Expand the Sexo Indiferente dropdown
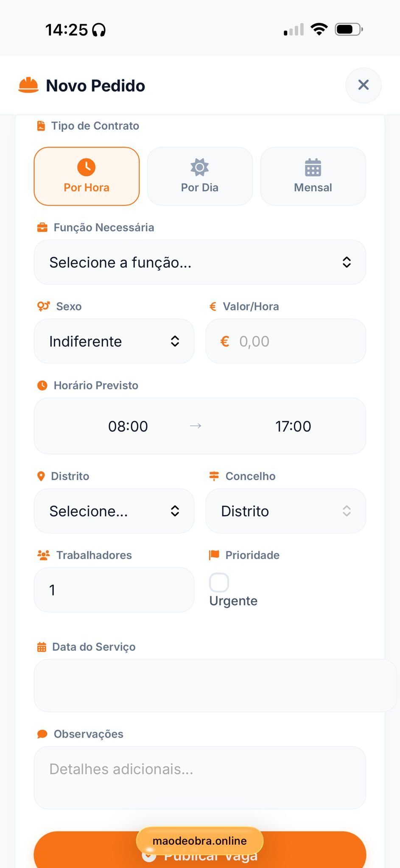 (114, 341)
